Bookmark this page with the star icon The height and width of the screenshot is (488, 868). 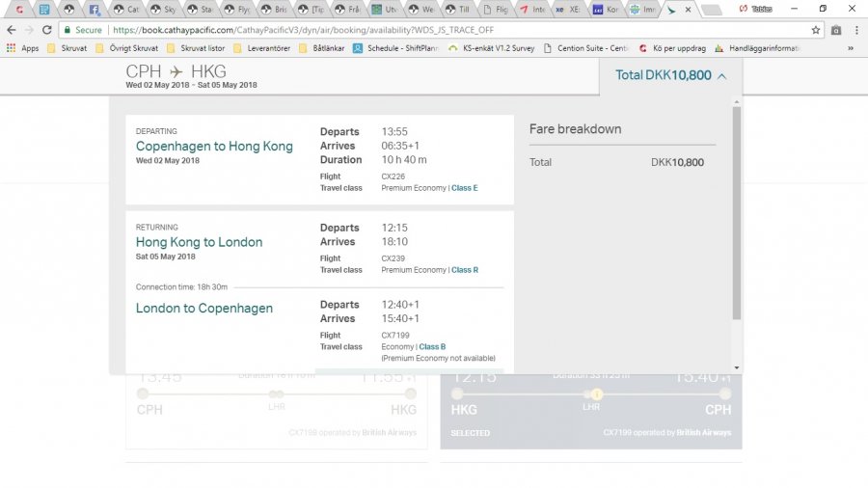(816, 30)
